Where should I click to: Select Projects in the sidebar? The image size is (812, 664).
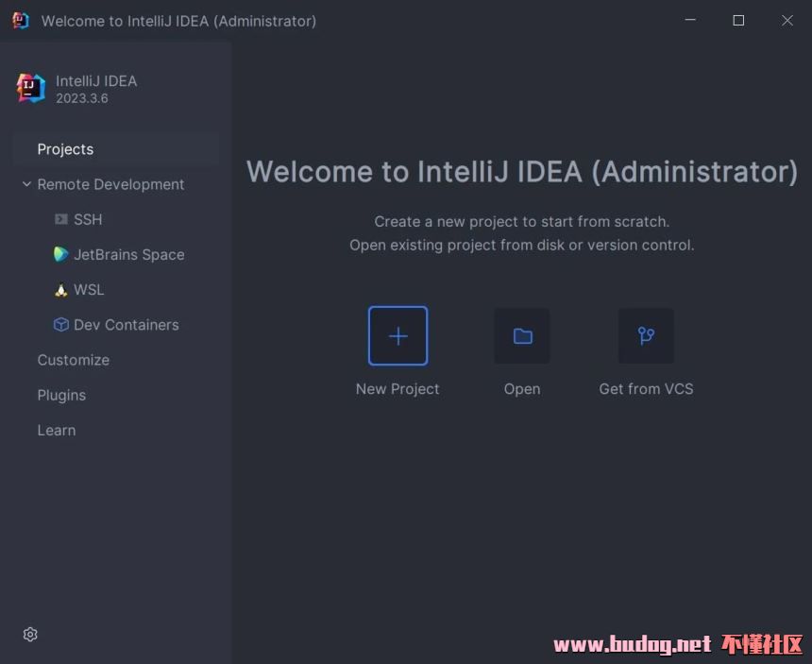tap(65, 149)
